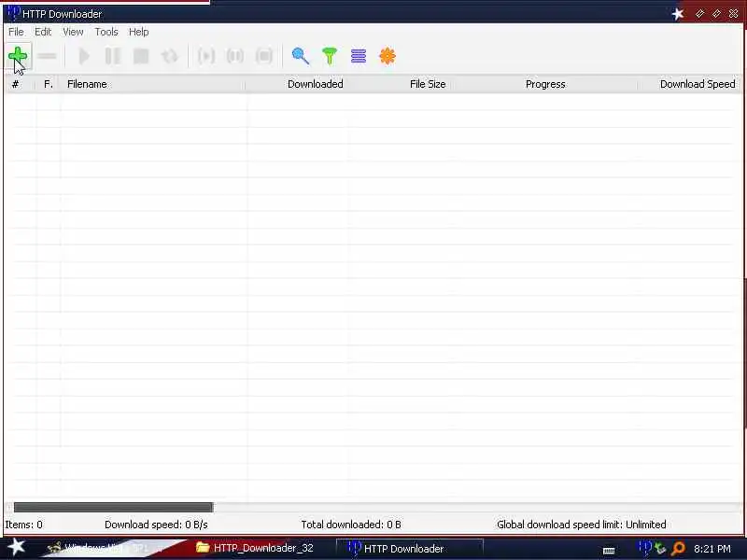
Task: Click the keyboard icon in the system tray
Action: coord(609,551)
